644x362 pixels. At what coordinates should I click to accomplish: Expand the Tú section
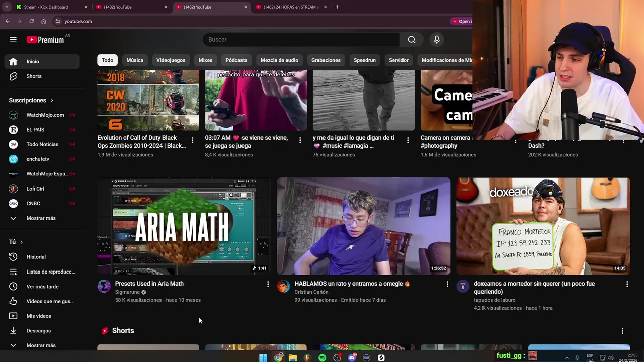[16, 242]
